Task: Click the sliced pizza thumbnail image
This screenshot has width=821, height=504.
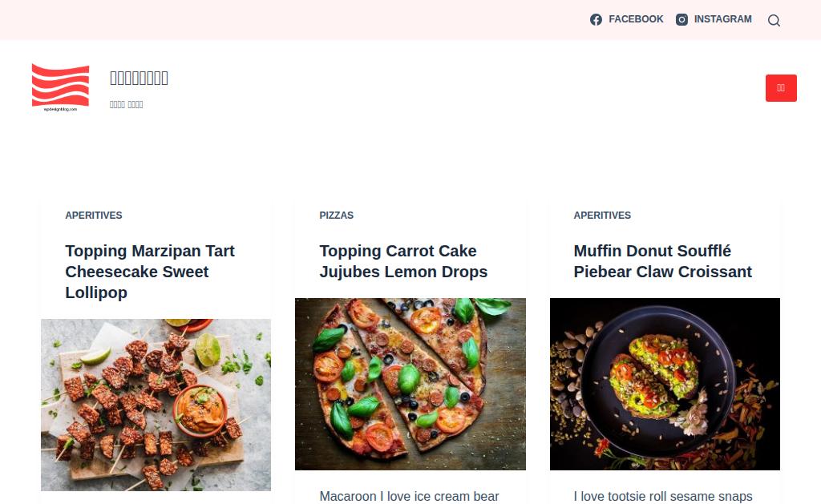Action: tap(410, 384)
